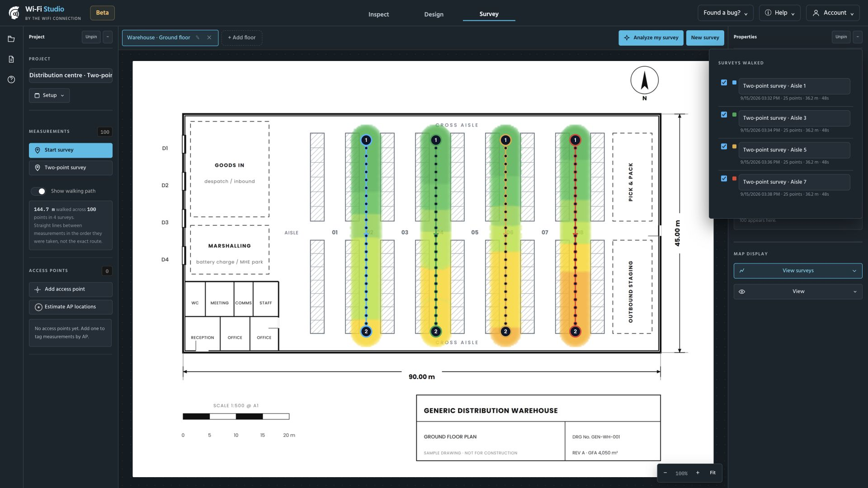The image size is (868, 488).
Task: Click Analyze my survey button
Action: (651, 38)
